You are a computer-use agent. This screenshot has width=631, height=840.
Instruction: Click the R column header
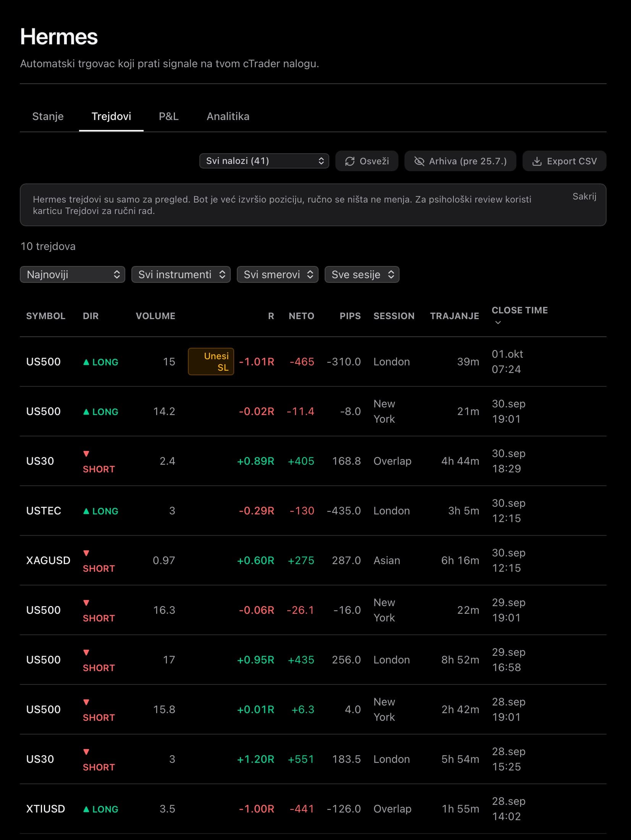click(x=271, y=316)
